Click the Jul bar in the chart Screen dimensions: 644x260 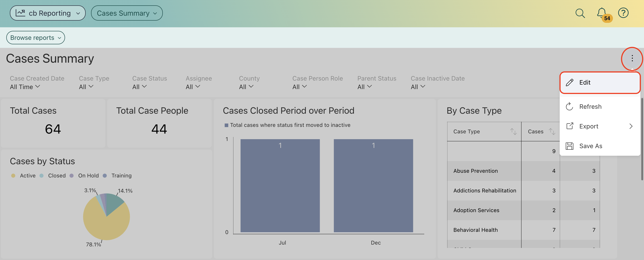(280, 185)
